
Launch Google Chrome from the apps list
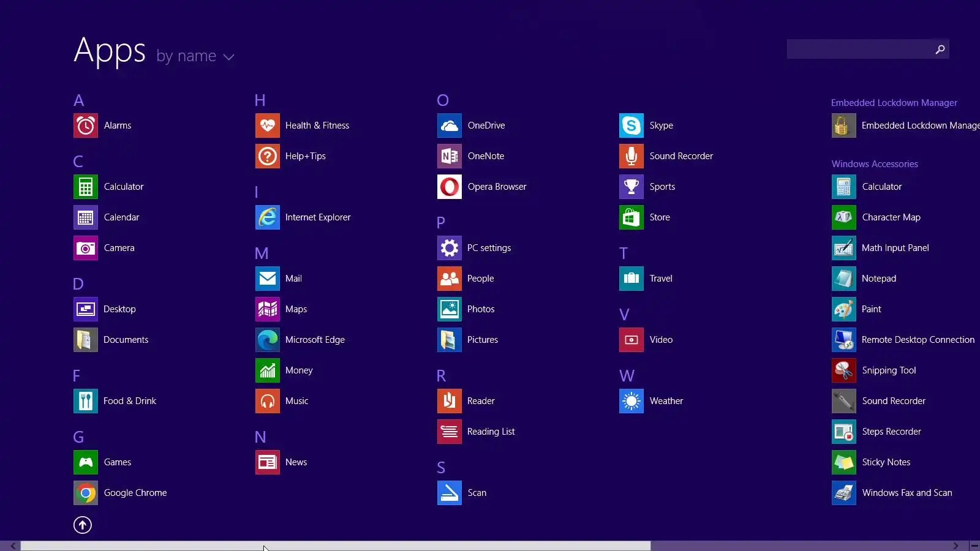pos(86,493)
